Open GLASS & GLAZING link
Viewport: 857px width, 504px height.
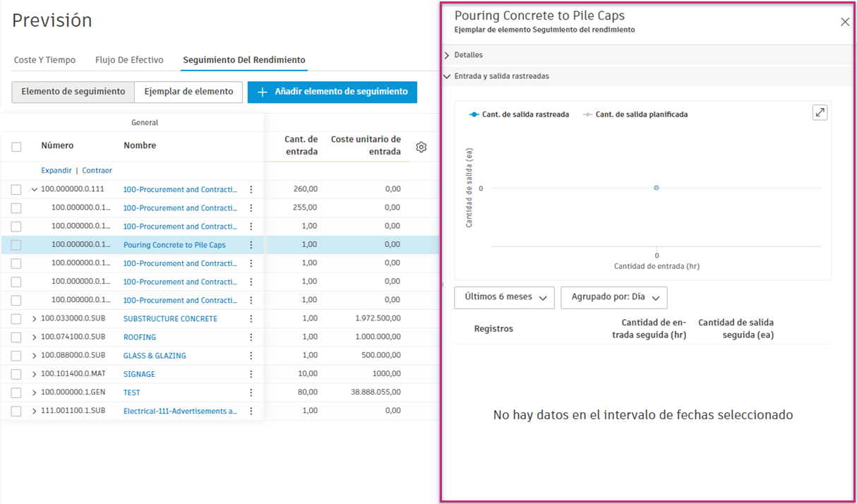pos(155,355)
